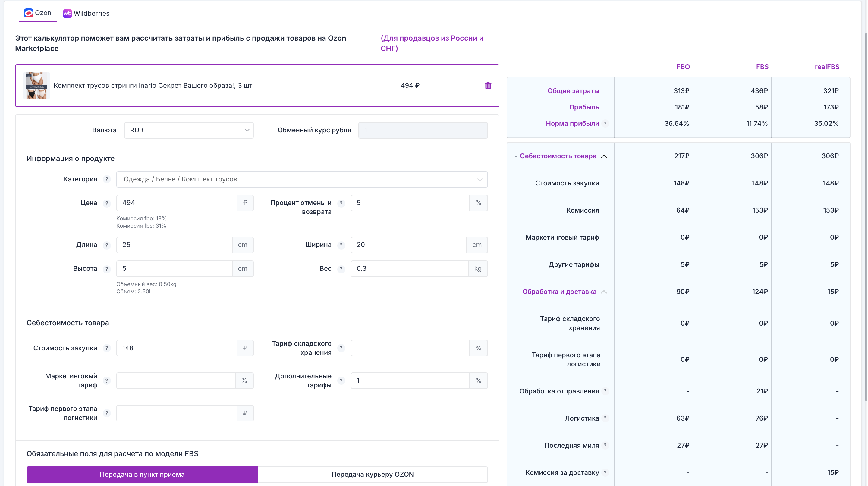This screenshot has height=486, width=868.
Task: Click the 36.64% profit margin value
Action: (677, 124)
